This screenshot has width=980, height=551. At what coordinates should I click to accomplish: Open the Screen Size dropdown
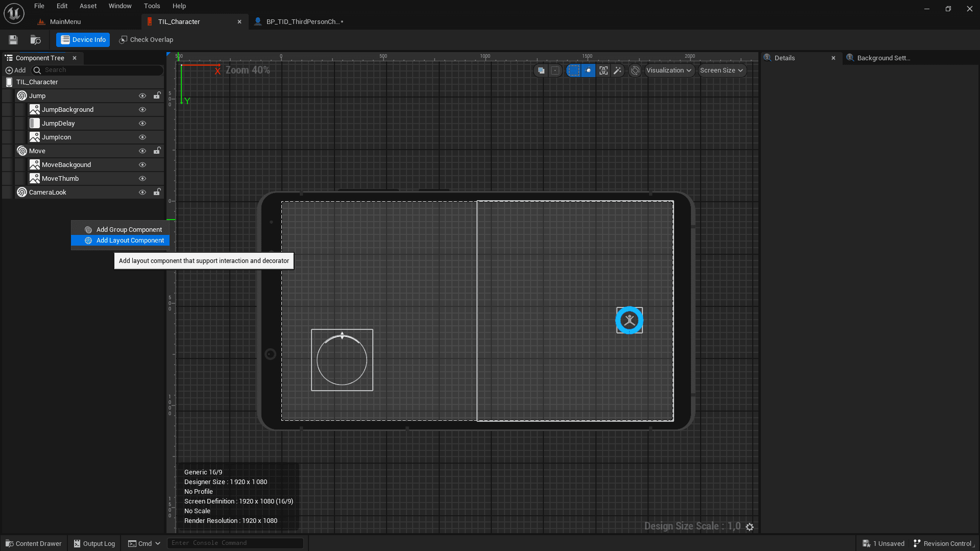(x=721, y=70)
